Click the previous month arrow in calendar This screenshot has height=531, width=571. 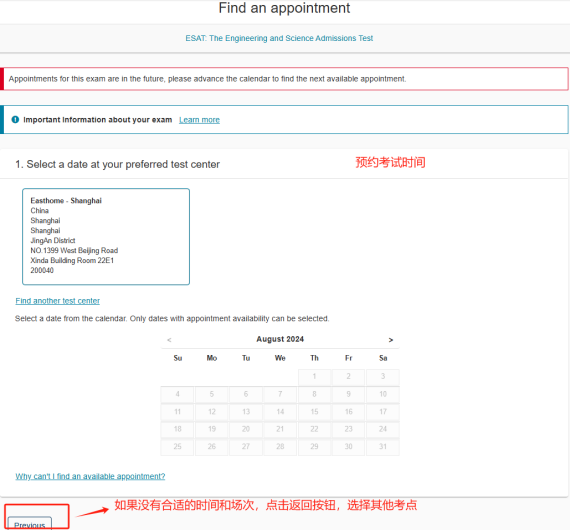169,340
